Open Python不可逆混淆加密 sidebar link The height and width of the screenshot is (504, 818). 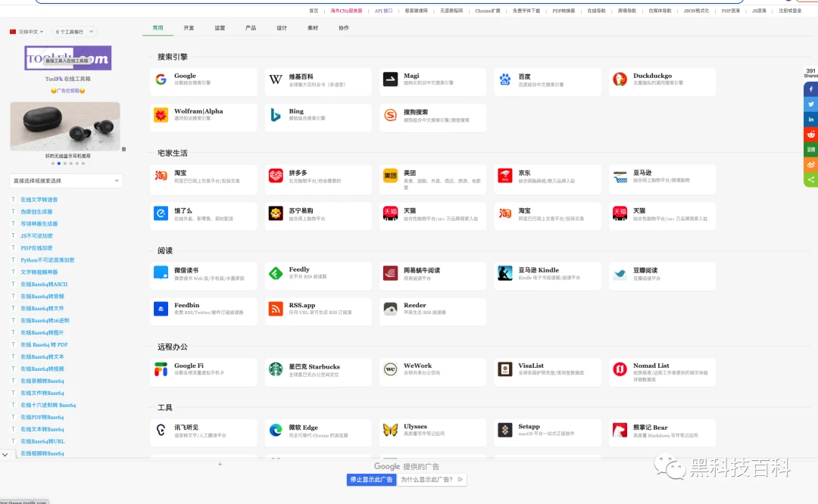48,260
